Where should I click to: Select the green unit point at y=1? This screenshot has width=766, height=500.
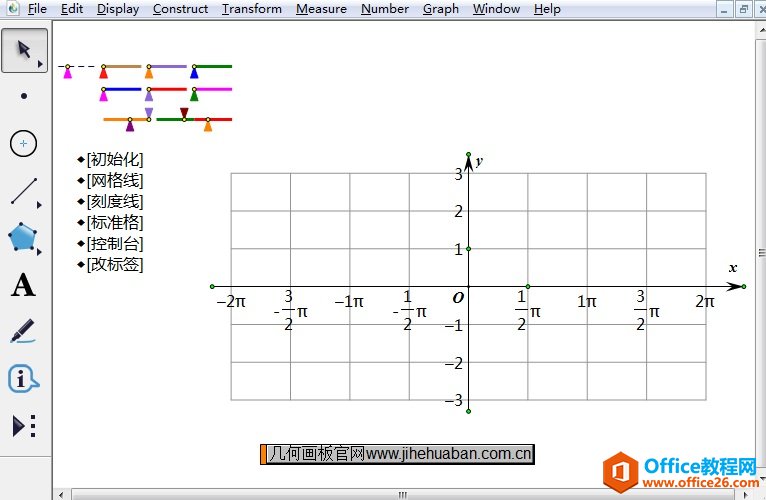(x=468, y=249)
